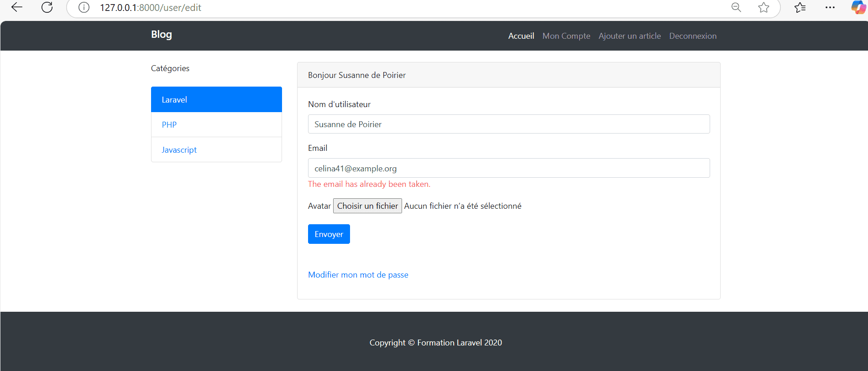Screen dimensions: 868x371
Task: Focus the Nom d'utilisateur input field
Action: [509, 124]
